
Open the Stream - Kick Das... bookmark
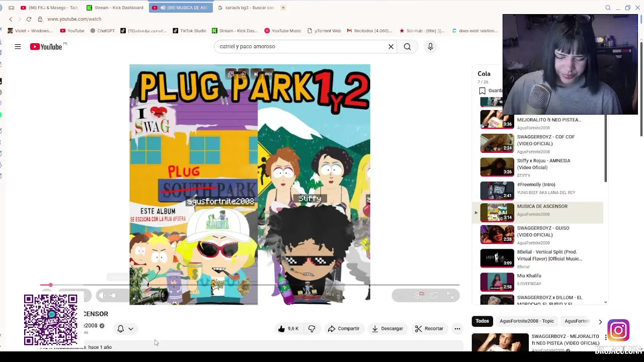pos(235,31)
